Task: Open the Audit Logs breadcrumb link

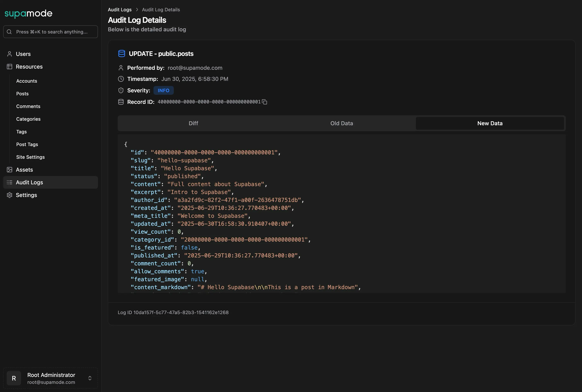Action: click(x=120, y=10)
